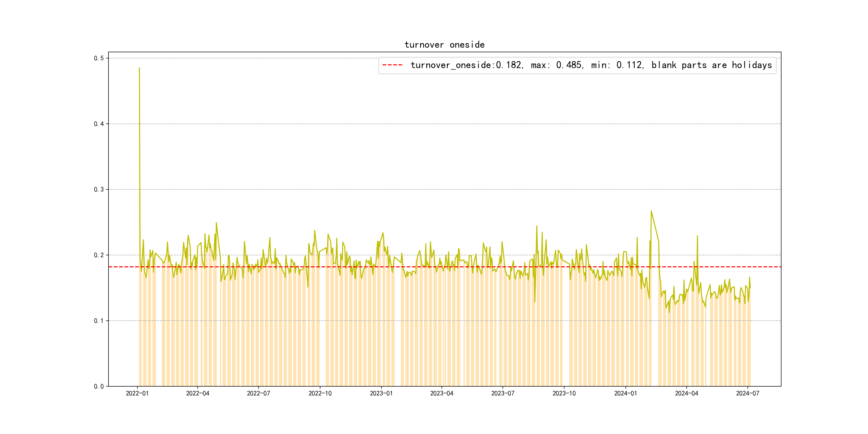
Task: Click the 'turnover oneside' chart title
Action: coord(444,45)
